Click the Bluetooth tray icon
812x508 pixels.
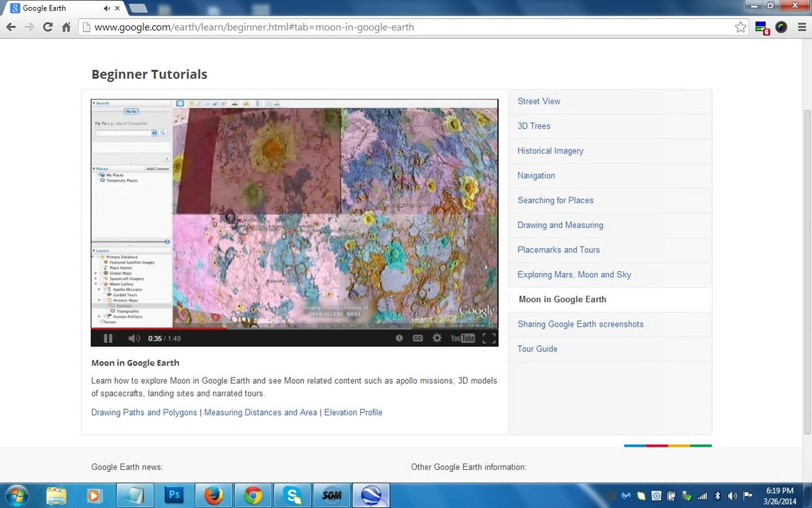(x=718, y=496)
